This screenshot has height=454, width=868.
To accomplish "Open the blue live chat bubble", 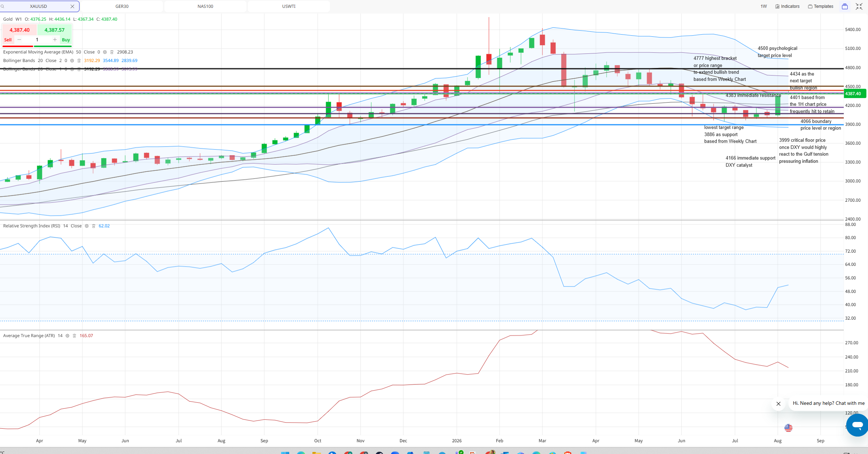I will (x=857, y=425).
